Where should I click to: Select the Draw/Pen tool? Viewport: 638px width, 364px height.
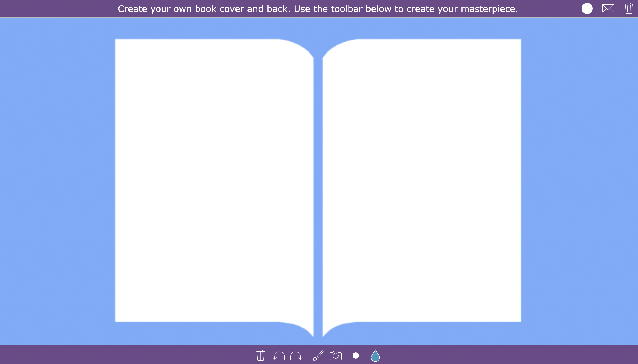(317, 356)
